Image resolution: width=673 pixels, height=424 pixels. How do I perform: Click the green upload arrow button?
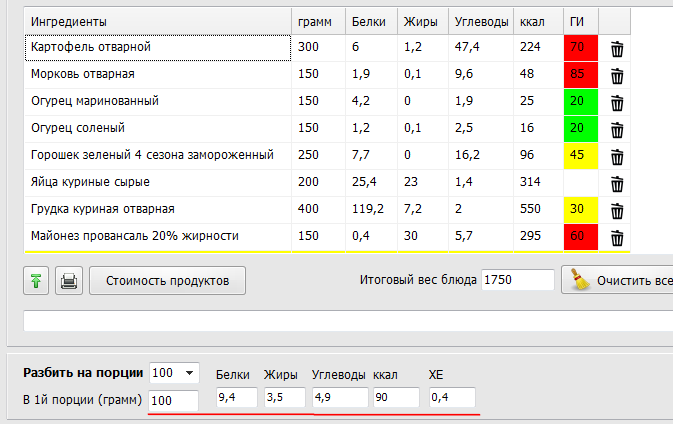pyautogui.click(x=36, y=281)
